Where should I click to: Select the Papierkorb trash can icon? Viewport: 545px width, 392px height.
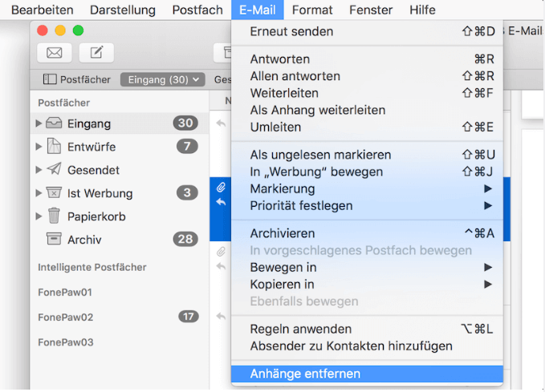(x=54, y=216)
